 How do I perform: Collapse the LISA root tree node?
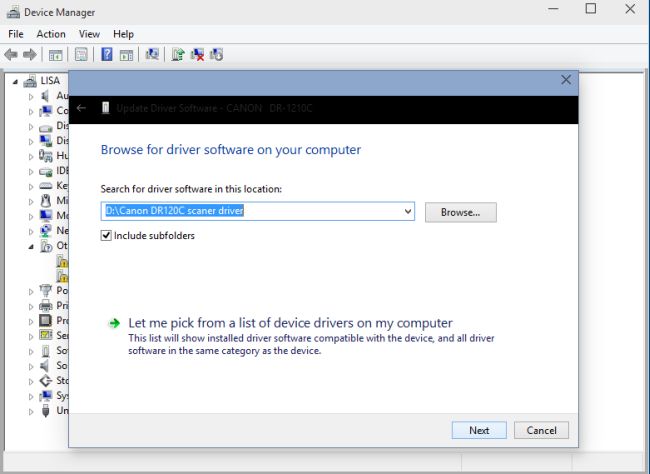[x=15, y=82]
